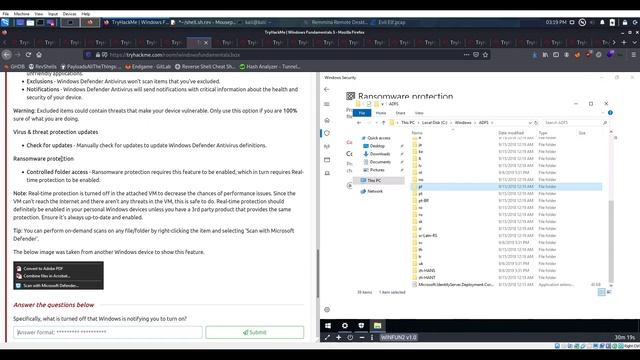Expand the Explorer ribbon chevron
Screen dimensions: 640x360
point(603,113)
